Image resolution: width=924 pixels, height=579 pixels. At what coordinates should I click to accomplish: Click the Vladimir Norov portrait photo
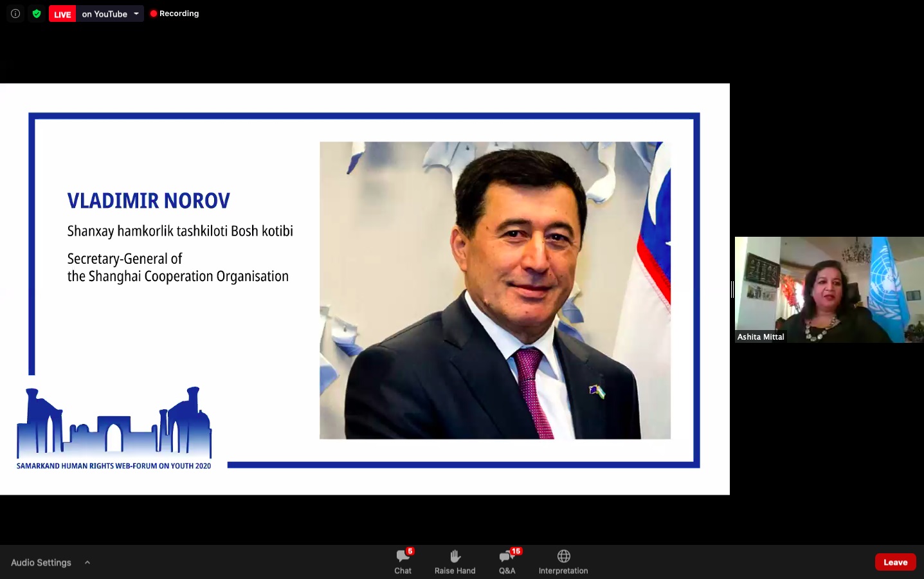[495, 290]
